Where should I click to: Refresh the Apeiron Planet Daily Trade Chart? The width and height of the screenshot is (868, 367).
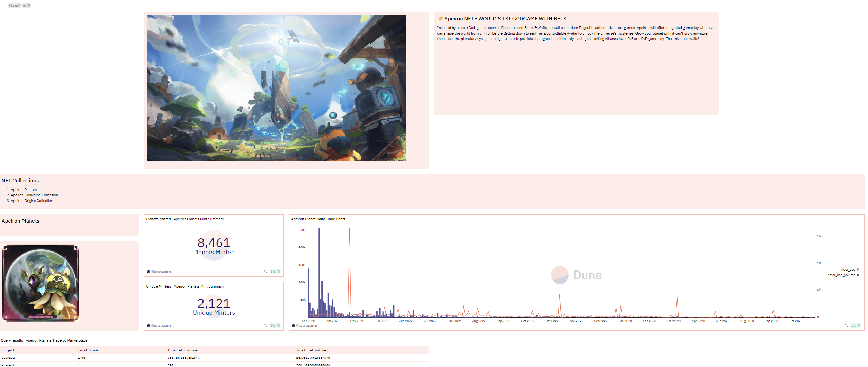(x=847, y=325)
